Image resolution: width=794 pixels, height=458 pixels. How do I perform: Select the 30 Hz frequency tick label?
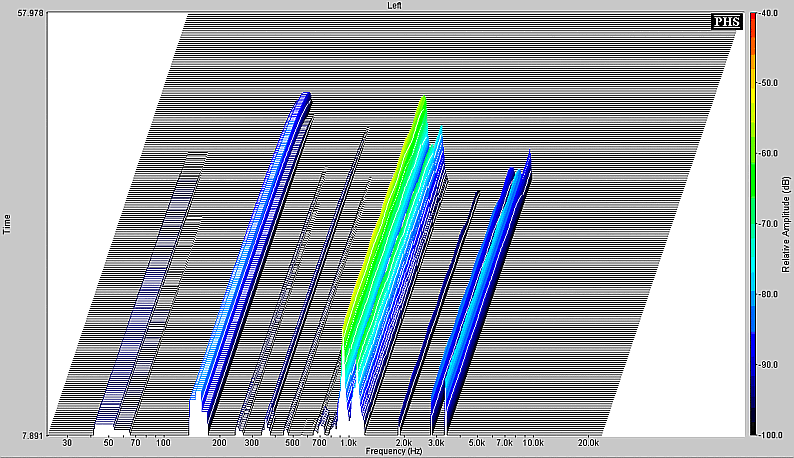[x=67, y=442]
